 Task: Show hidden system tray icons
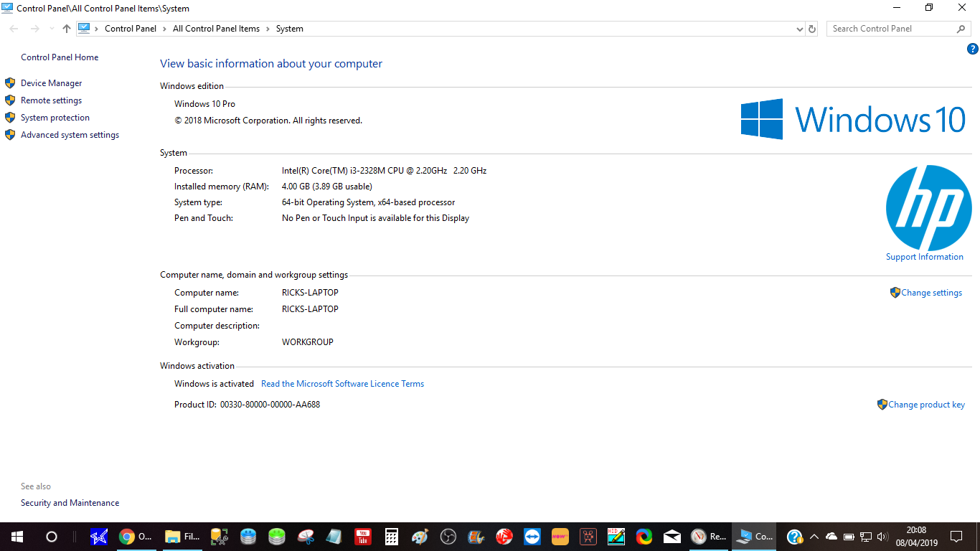[814, 537]
